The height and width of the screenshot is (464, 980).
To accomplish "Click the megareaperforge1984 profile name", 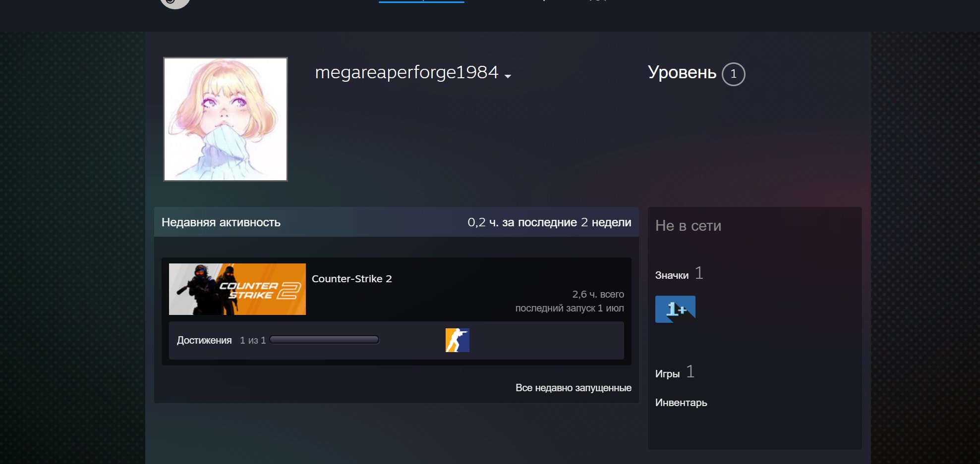I will [406, 72].
